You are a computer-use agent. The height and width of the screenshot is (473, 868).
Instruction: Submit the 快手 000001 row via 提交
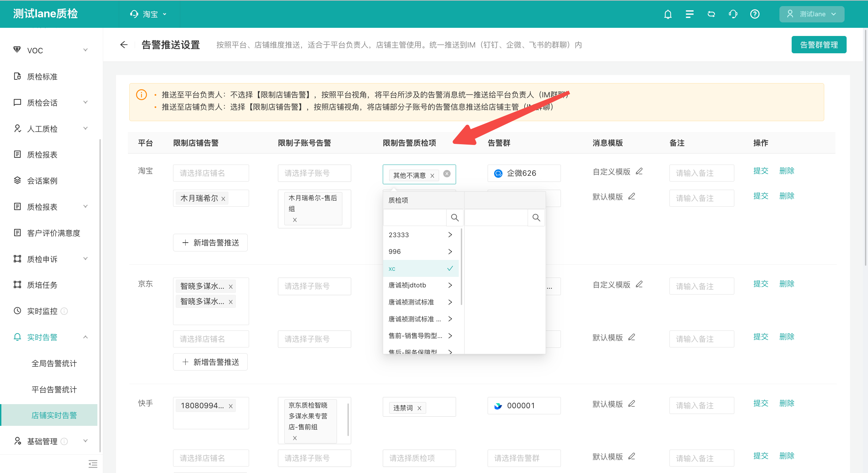tap(761, 403)
